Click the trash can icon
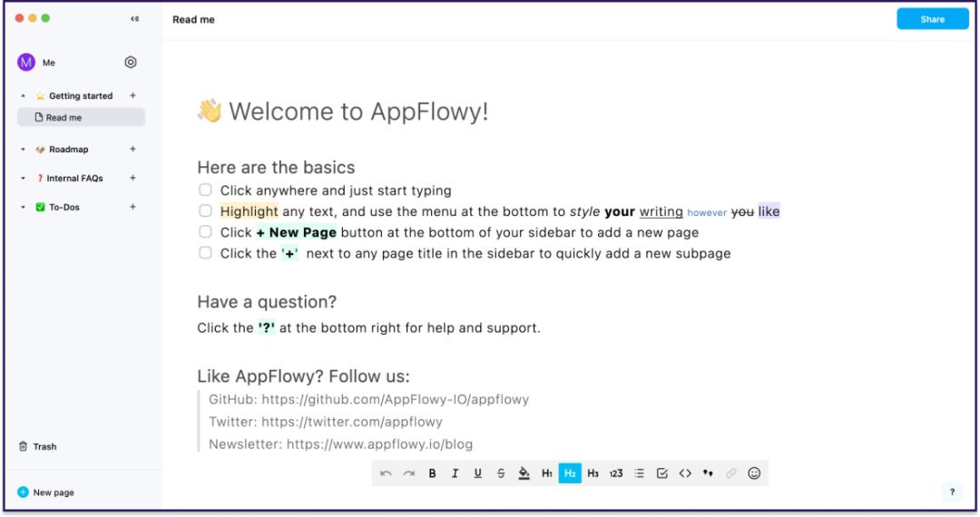This screenshot has height=517, width=980. [23, 446]
